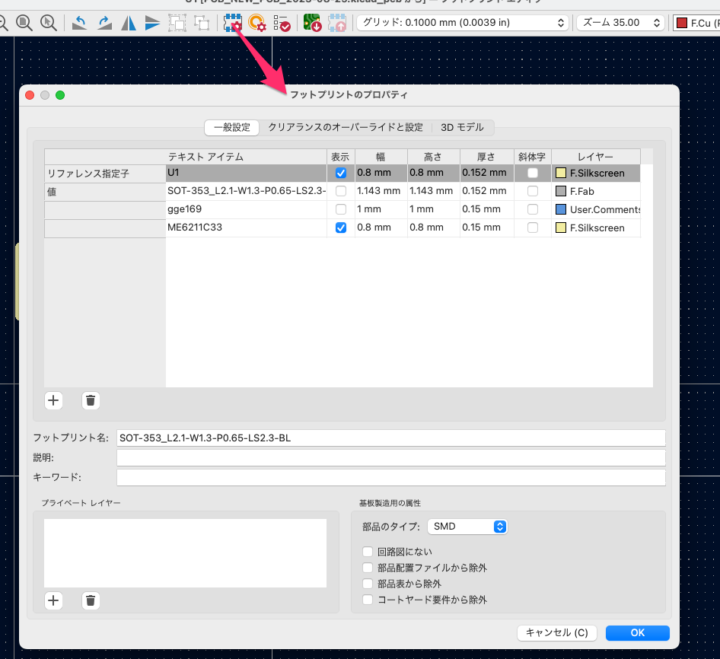Click in the フットプリント名 input field
The height and width of the screenshot is (659, 720).
click(390, 438)
